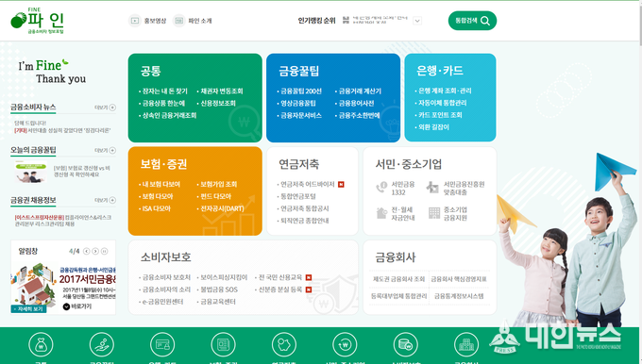The image size is (642, 364).
Task: Open the 파인 소개 icon link
Action: [192, 21]
